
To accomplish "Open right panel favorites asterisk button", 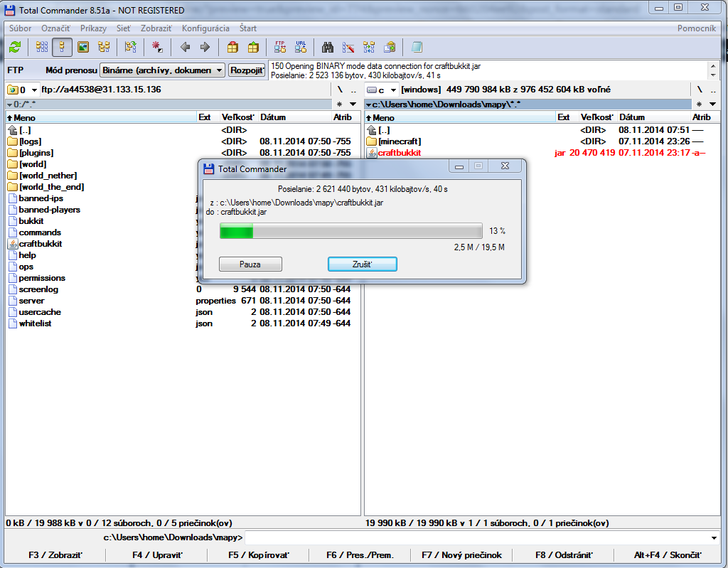I will (700, 105).
